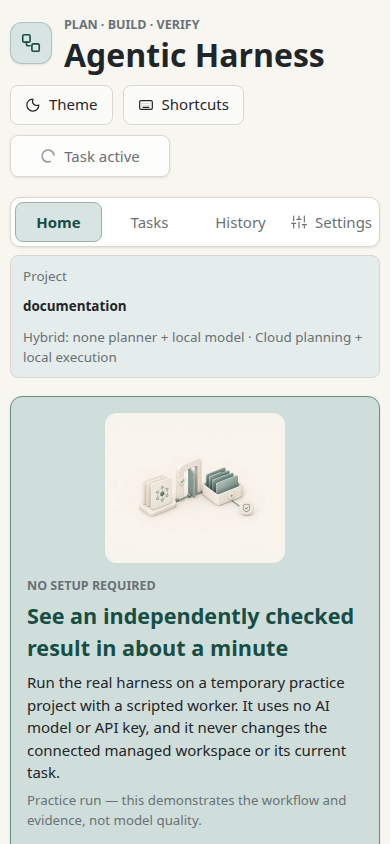Click the Project label in the card
Viewport: 390px width, 844px height.
[x=45, y=277]
